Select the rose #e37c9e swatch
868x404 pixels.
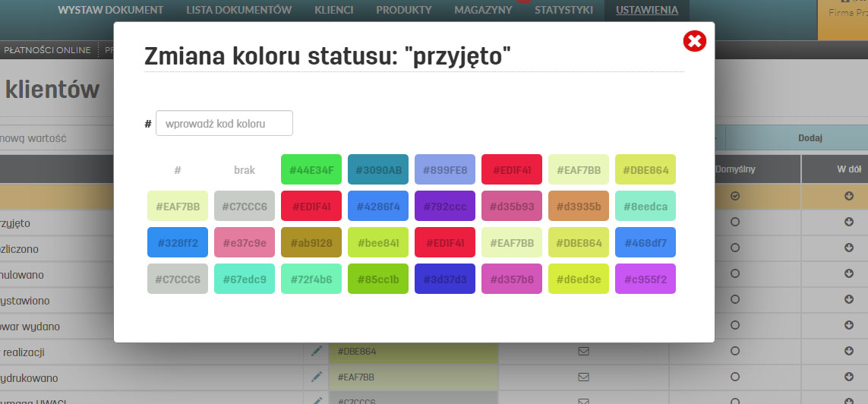point(245,242)
